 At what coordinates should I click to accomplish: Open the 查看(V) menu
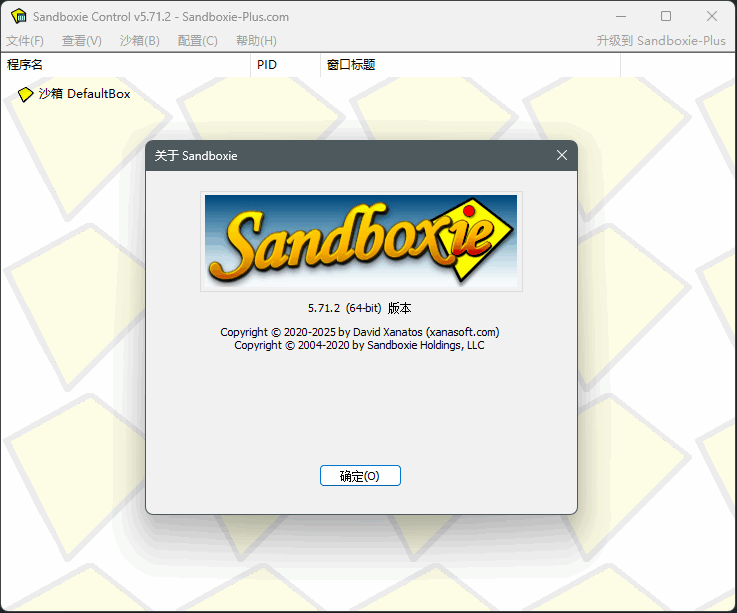click(x=82, y=41)
